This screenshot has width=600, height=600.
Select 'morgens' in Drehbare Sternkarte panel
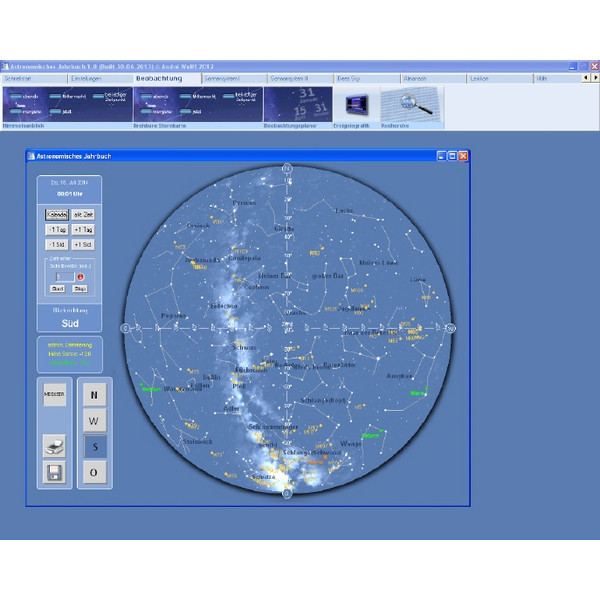156,111
